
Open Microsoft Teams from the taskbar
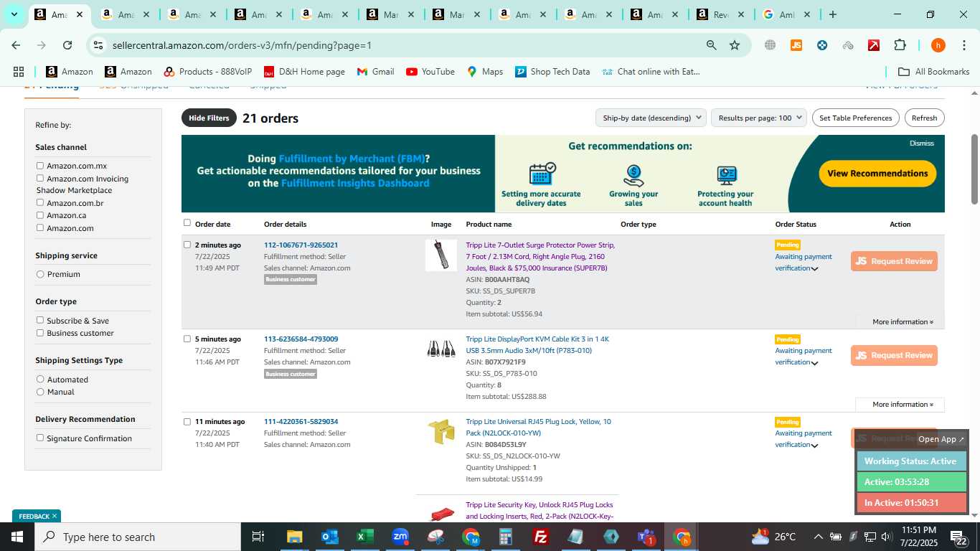pos(646,537)
